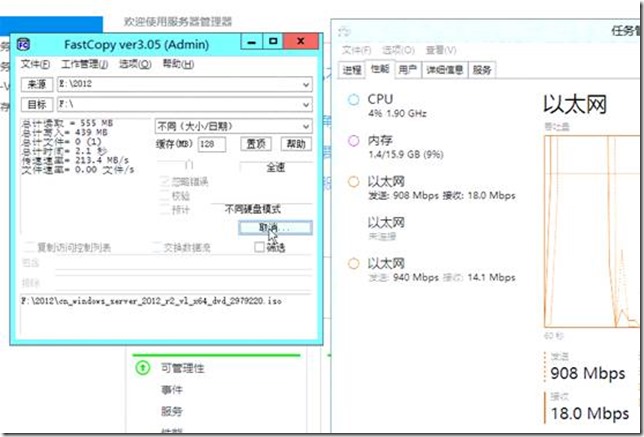Image resolution: width=644 pixels, height=437 pixels.
Task: Open Task Manager 选项(O) menu
Action: click(398, 50)
